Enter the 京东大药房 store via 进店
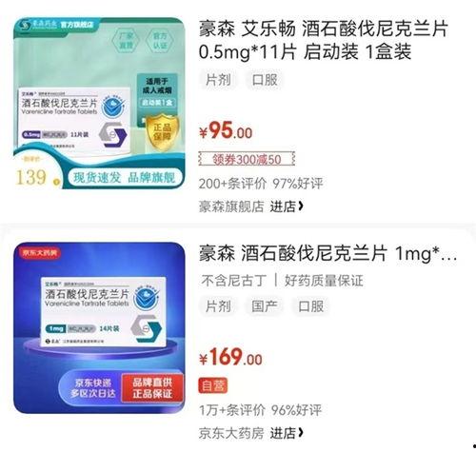Viewport: 476px width, 452px height. 288,433
